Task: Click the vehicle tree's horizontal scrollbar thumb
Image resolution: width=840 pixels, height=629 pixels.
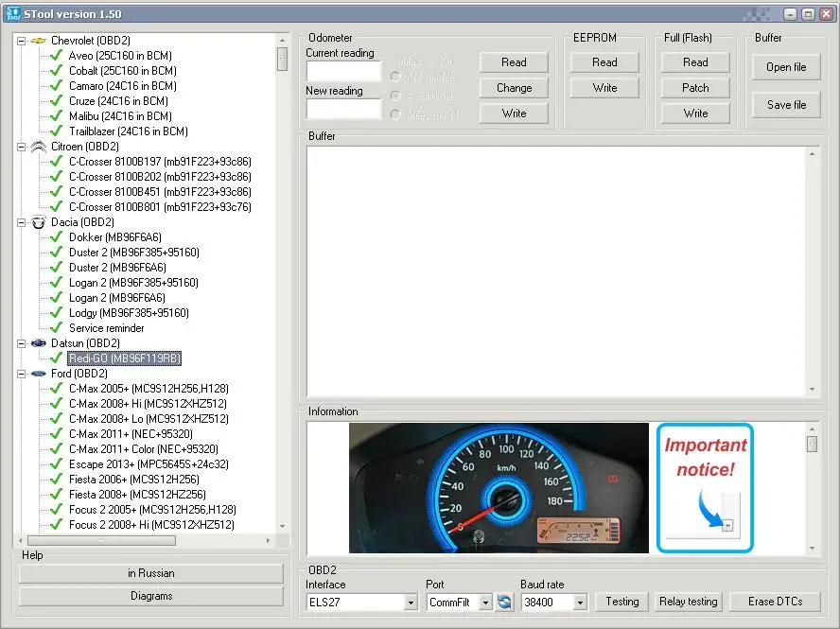Action: [101, 541]
